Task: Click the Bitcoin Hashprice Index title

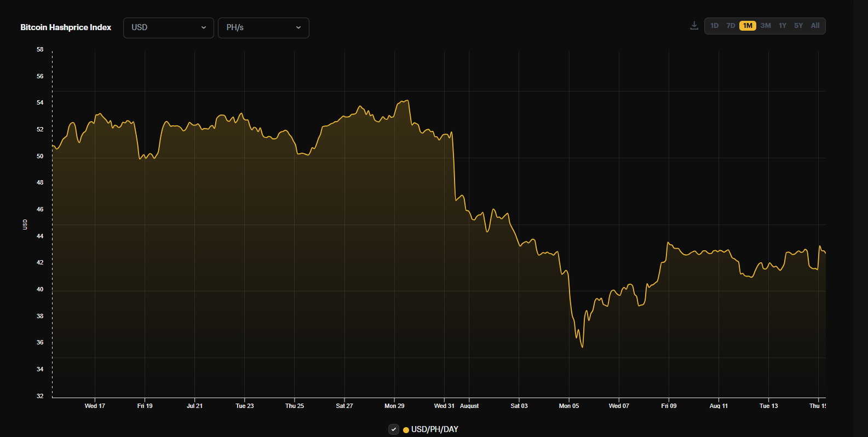Action: coord(66,27)
